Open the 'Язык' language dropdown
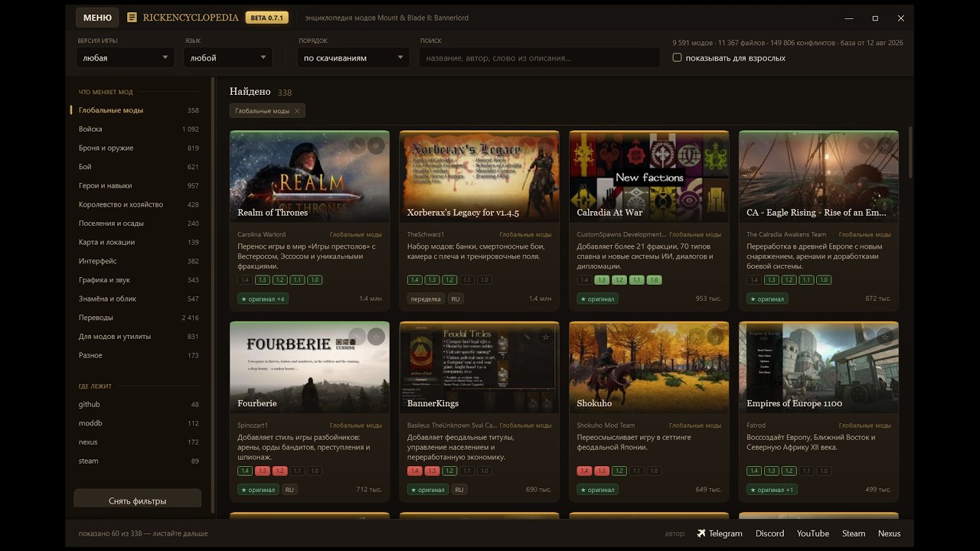Screen dimensions: 980x551 click(227, 57)
